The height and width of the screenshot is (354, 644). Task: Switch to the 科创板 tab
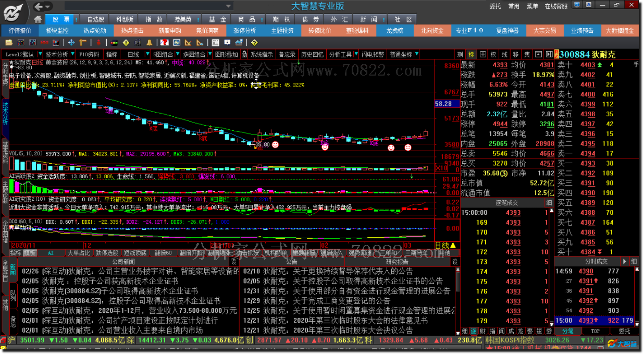(125, 19)
